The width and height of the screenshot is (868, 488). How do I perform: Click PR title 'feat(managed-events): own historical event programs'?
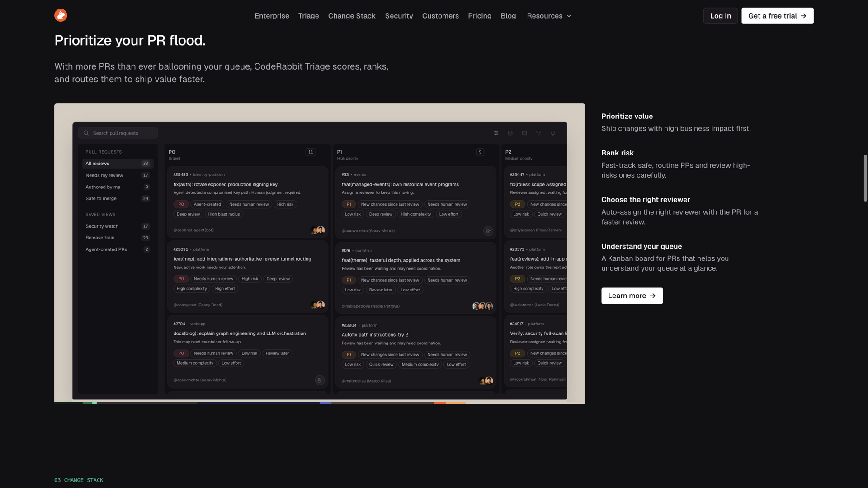[x=400, y=184]
